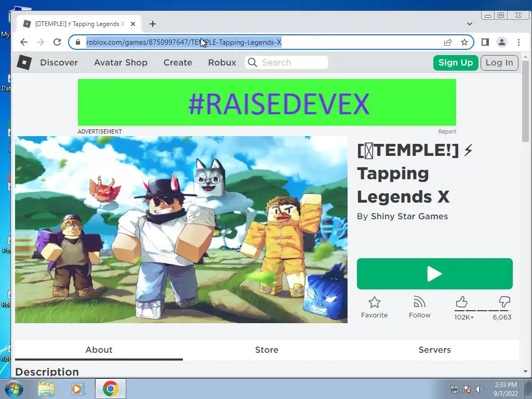Click the #RAISEDEVEX advertisement banner
The image size is (532, 399).
pyautogui.click(x=267, y=102)
